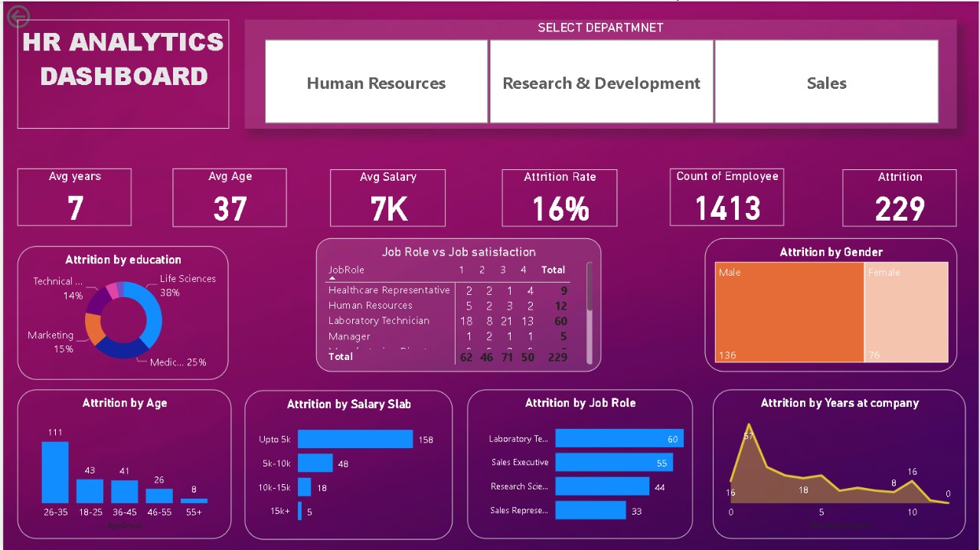Select the Research & Development department filter

600,82
